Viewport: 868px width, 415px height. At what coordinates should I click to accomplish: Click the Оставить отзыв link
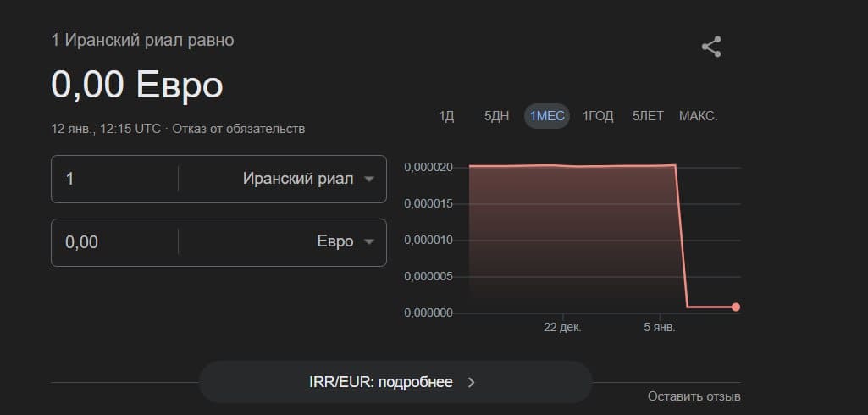694,396
